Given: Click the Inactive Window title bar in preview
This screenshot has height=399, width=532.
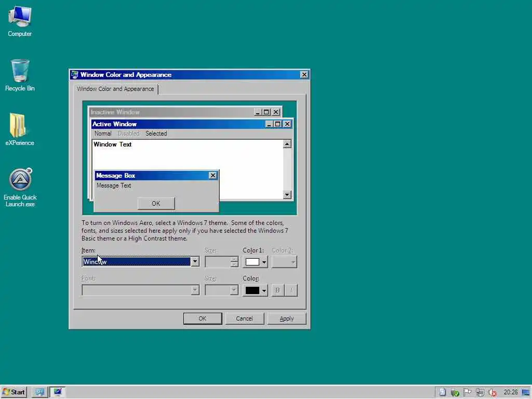Looking at the screenshot, I should [171, 112].
